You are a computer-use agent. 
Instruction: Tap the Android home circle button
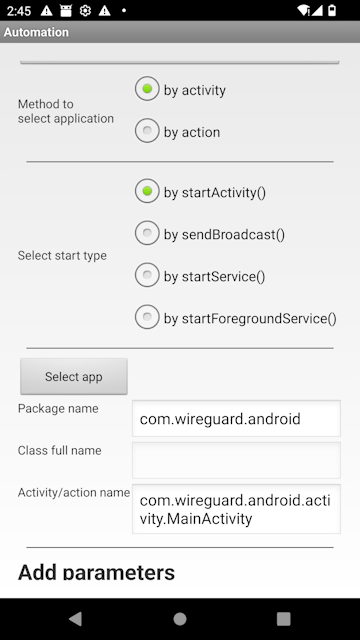pyautogui.click(x=180, y=619)
